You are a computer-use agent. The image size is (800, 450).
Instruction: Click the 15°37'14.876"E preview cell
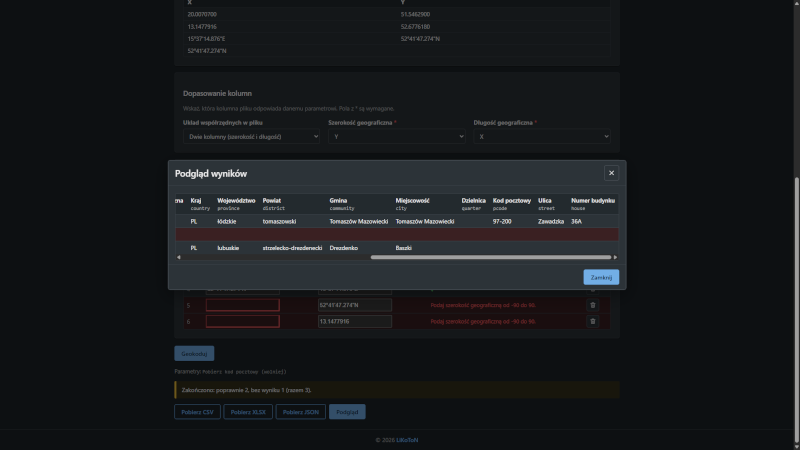coord(206,39)
